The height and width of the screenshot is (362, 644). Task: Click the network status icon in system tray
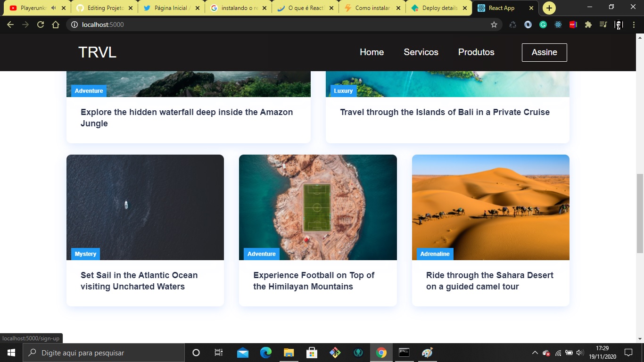[558, 352]
